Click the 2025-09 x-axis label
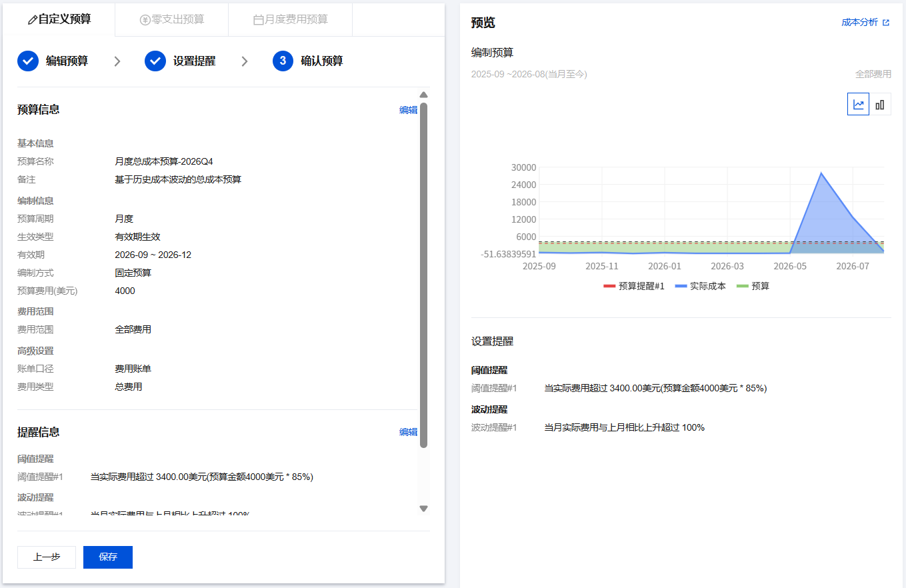The image size is (906, 588). pos(539,266)
